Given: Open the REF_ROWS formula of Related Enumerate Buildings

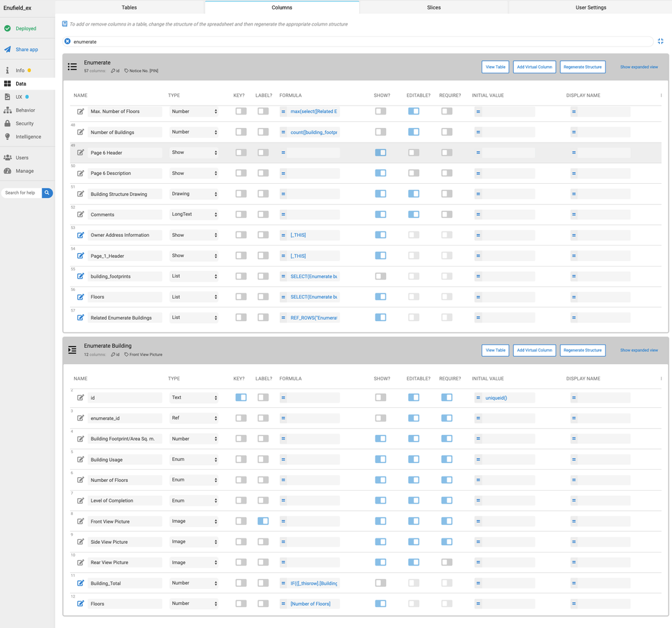Looking at the screenshot, I should click(309, 318).
